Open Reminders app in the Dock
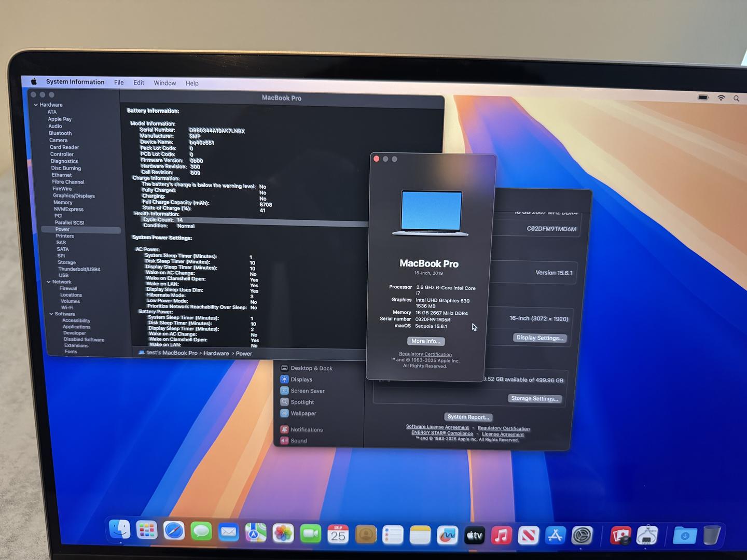 pyautogui.click(x=393, y=535)
